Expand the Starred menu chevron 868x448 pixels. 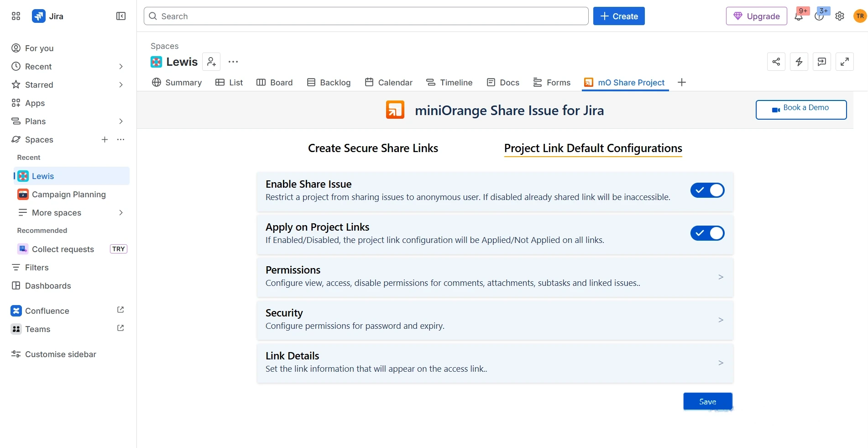pyautogui.click(x=121, y=84)
